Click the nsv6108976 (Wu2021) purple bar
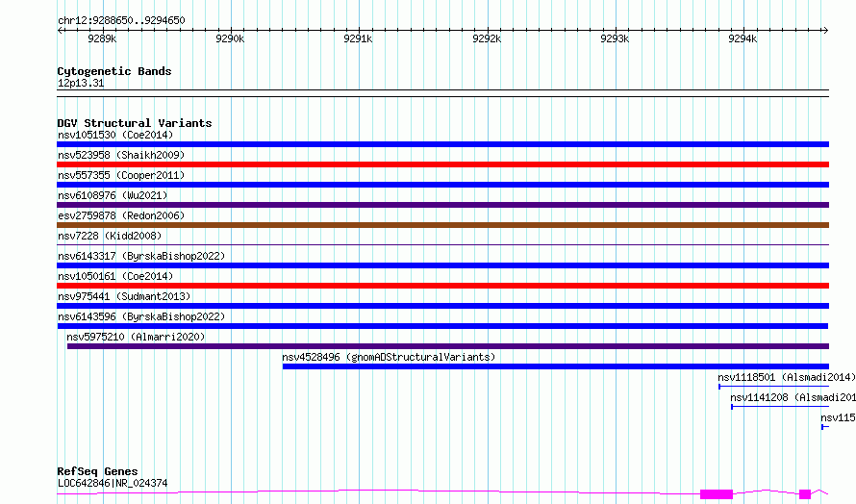The height and width of the screenshot is (504, 856). click(x=442, y=205)
